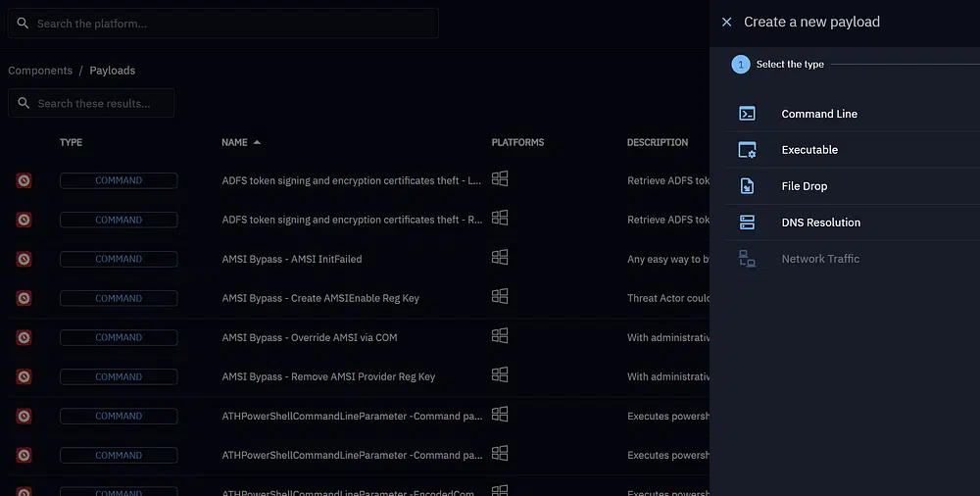Sort by the NAME column arrow

(x=257, y=142)
